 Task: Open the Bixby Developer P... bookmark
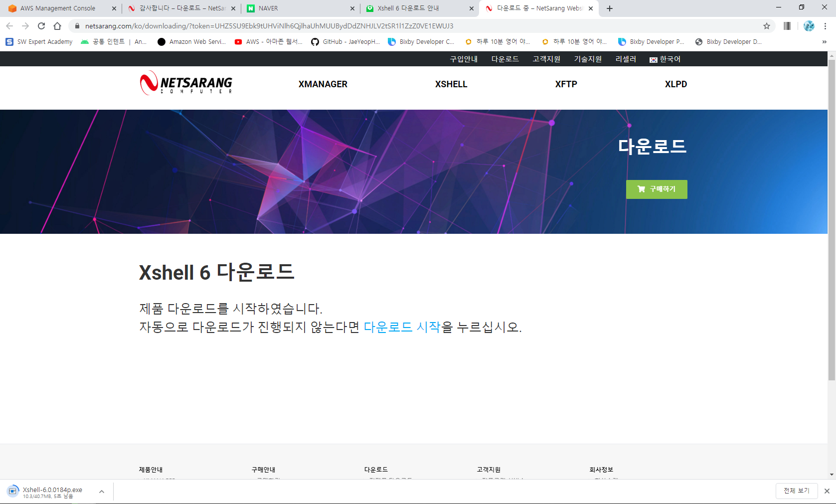click(652, 42)
